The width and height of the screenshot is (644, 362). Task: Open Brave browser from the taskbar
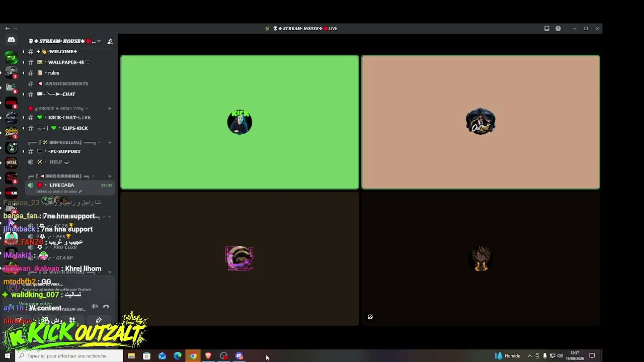(x=208, y=356)
